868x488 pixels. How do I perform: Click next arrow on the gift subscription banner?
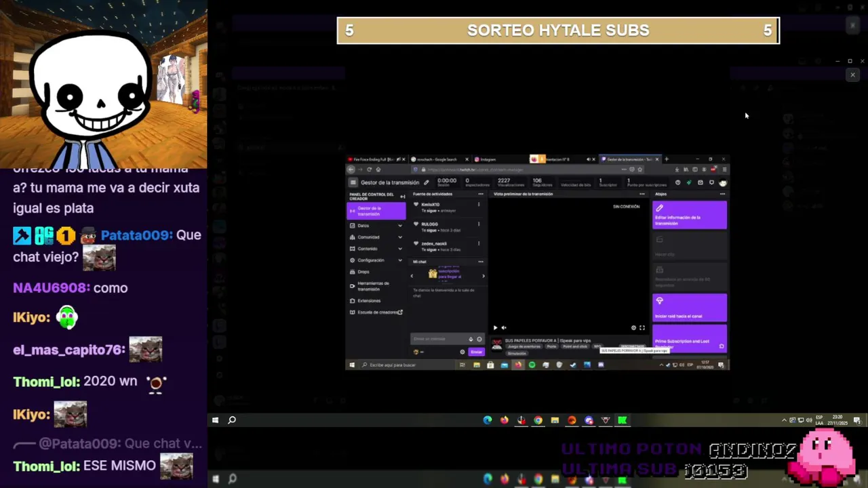pyautogui.click(x=484, y=276)
